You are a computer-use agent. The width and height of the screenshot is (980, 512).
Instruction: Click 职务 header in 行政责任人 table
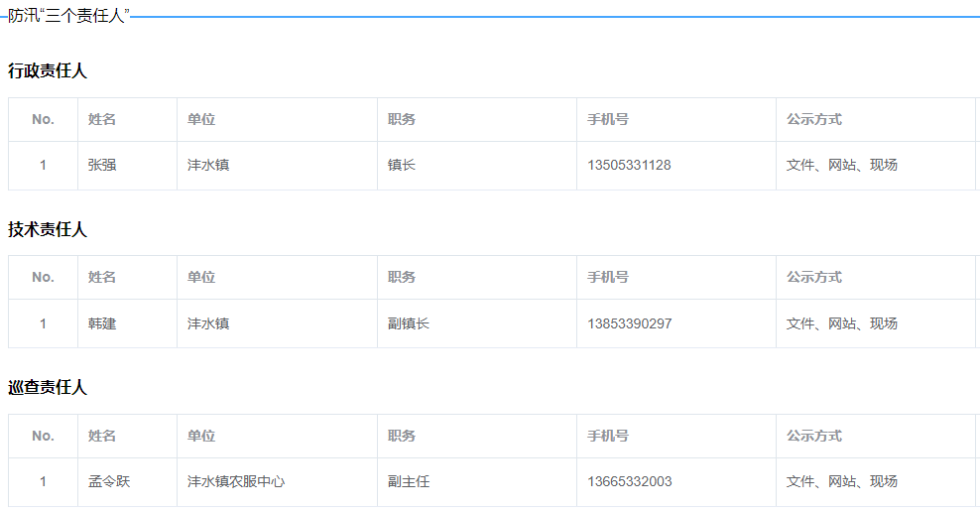pos(402,119)
